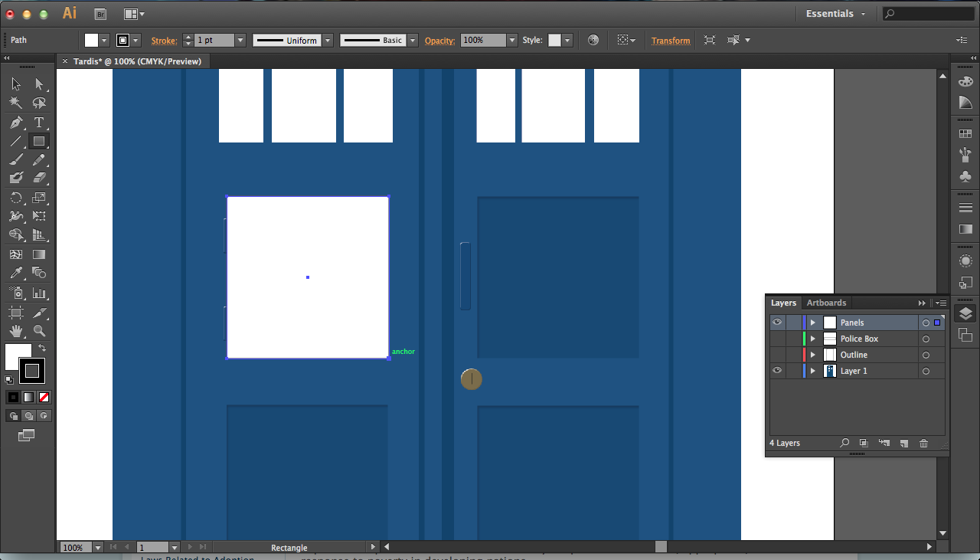The image size is (980, 560).
Task: Toggle lock column for Layer 1
Action: pos(793,371)
